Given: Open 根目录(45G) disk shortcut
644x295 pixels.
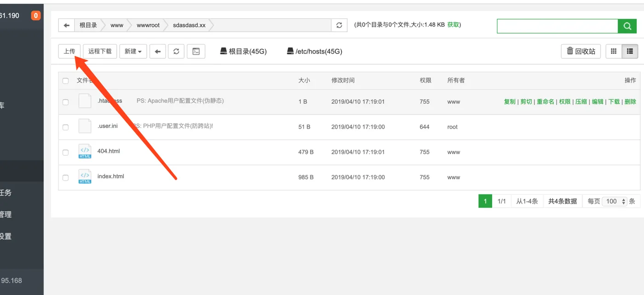Looking at the screenshot, I should point(243,51).
